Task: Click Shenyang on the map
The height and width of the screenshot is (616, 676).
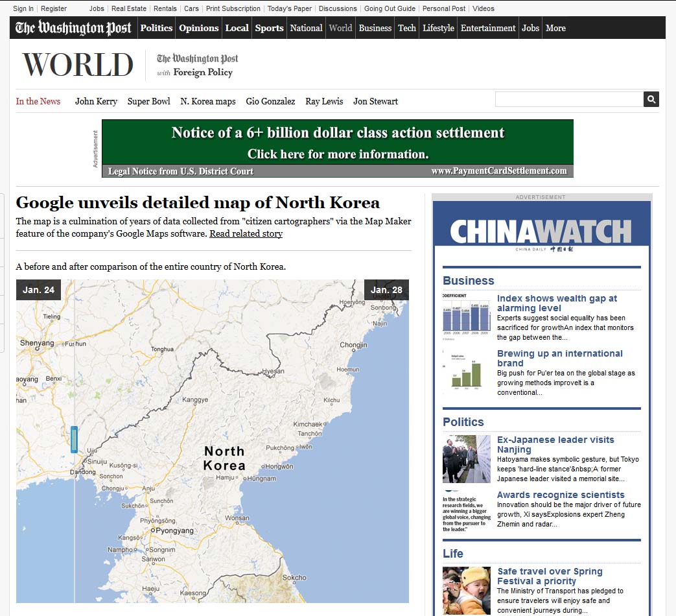Action: pos(37,343)
